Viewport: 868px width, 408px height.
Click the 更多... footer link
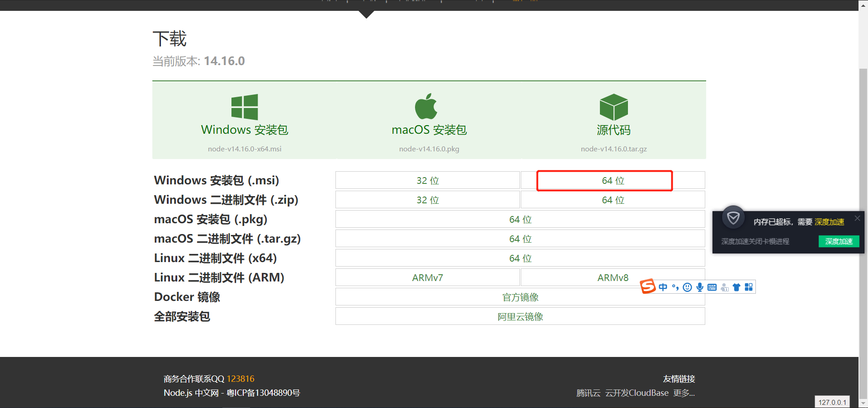684,393
